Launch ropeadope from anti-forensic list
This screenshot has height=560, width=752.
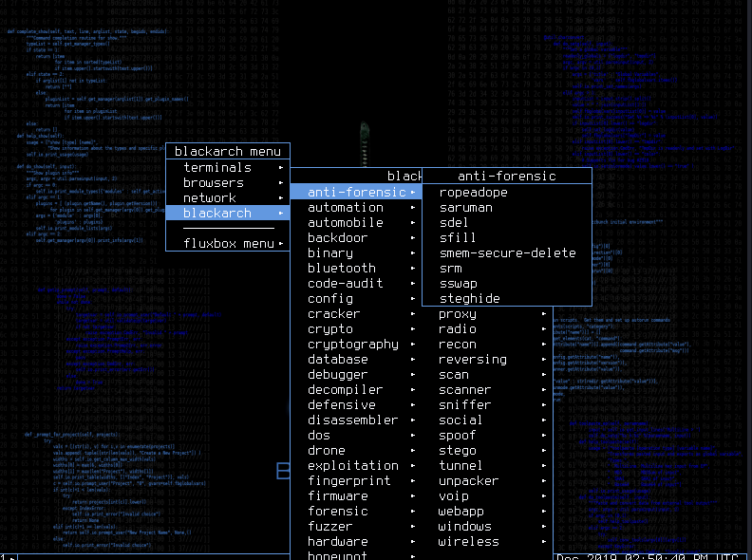click(x=507, y=193)
